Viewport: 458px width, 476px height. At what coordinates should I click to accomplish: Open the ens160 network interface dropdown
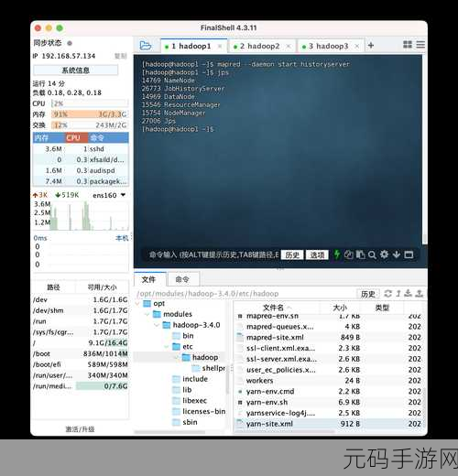click(x=123, y=195)
